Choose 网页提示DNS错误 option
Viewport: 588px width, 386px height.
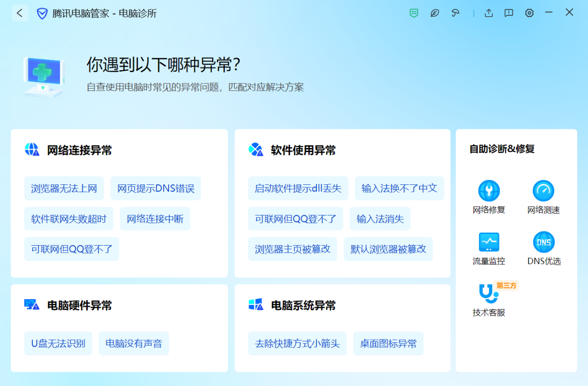tap(156, 188)
